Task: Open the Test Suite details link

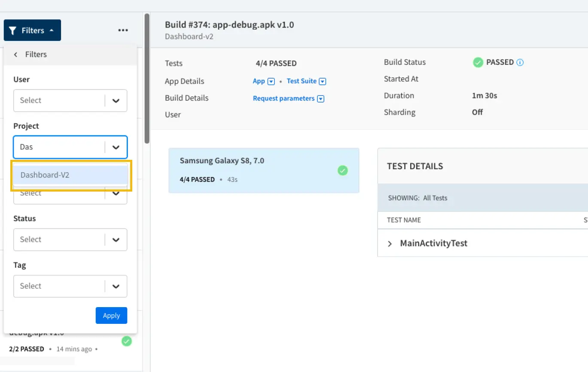Action: click(x=302, y=81)
